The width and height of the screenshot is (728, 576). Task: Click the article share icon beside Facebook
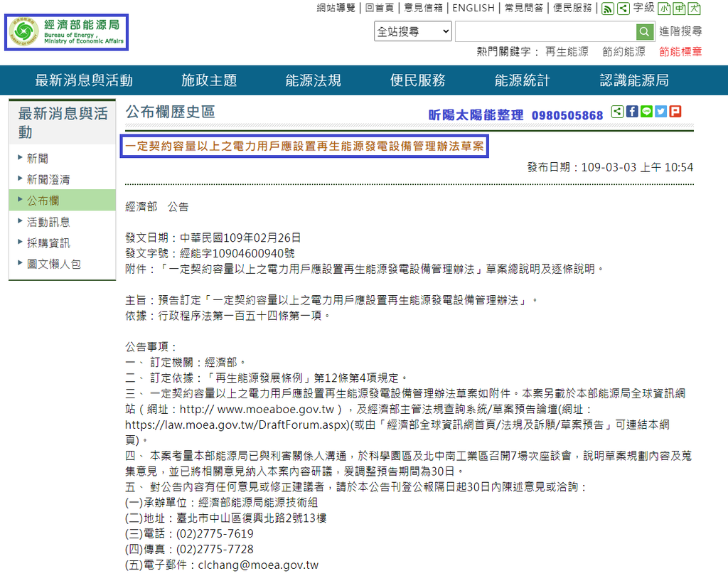[x=618, y=112]
